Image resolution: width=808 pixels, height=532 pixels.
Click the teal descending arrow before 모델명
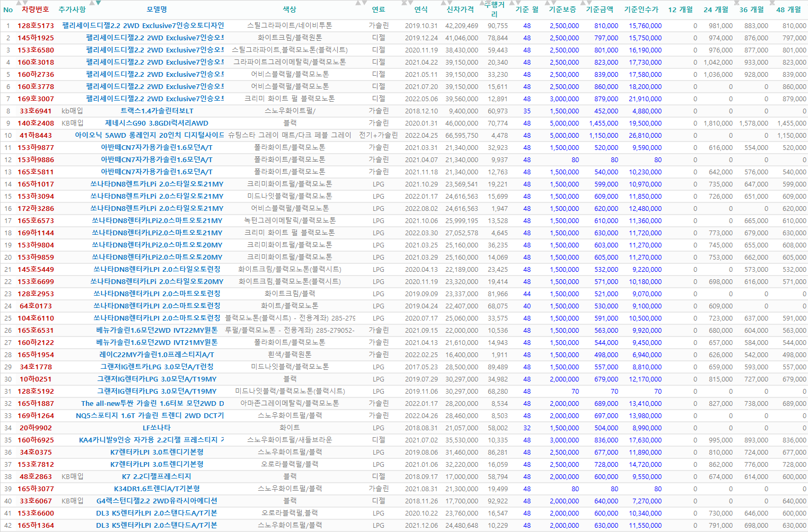pos(99,3)
